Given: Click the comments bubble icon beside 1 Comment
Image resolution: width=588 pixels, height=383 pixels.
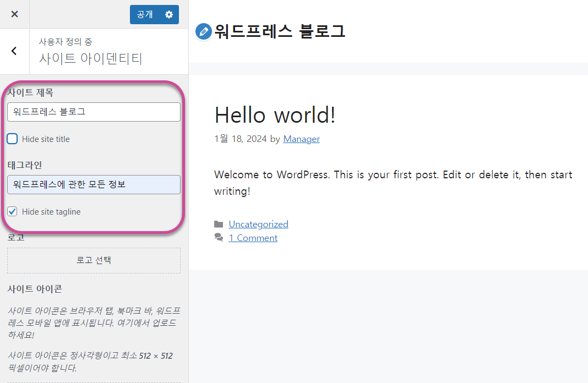Looking at the screenshot, I should pos(219,237).
